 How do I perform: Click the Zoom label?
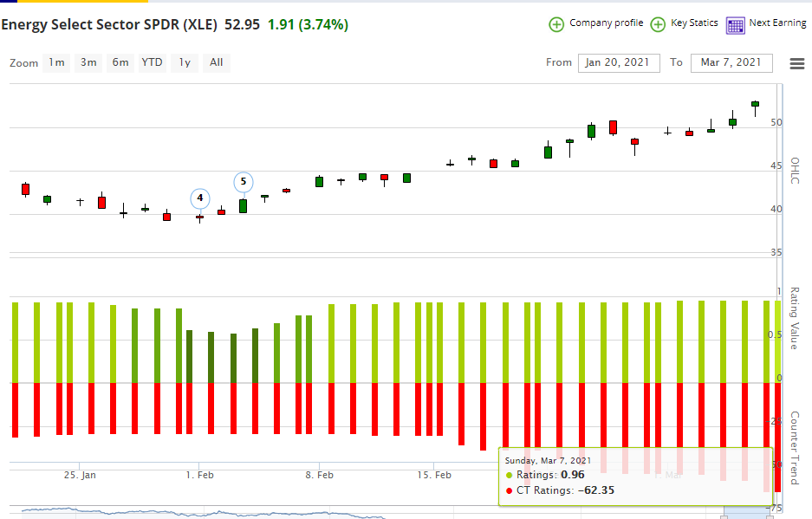(x=23, y=63)
